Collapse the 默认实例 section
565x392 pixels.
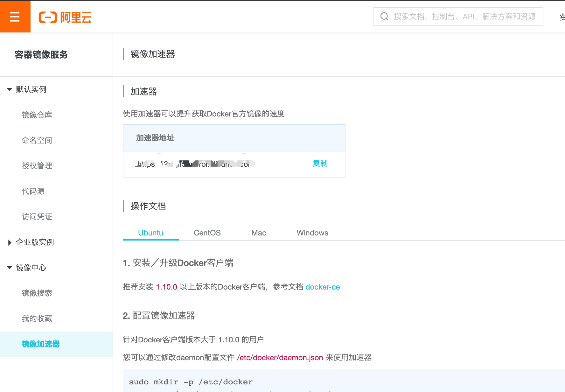coord(10,89)
